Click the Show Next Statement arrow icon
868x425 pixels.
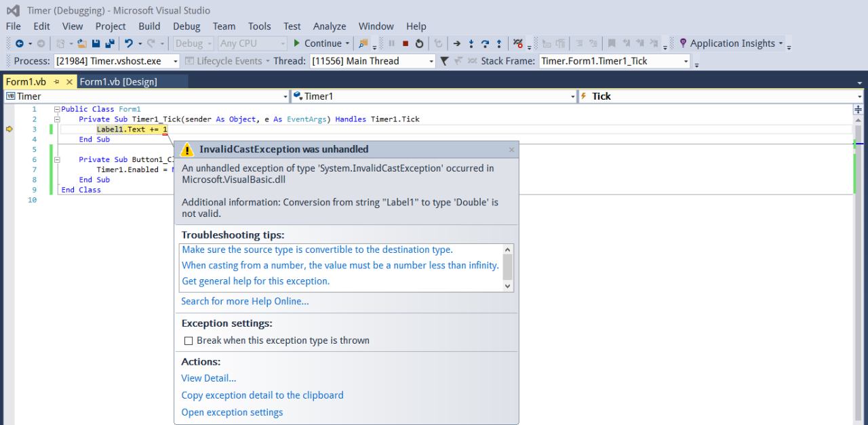458,43
